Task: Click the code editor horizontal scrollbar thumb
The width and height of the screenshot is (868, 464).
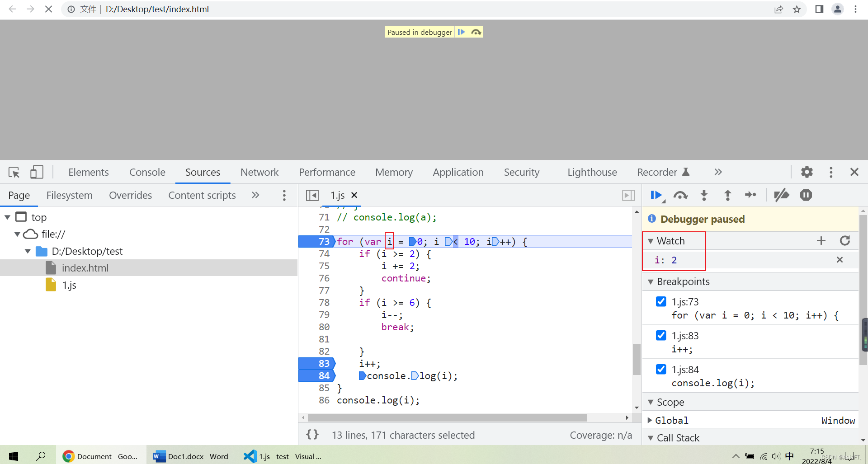Action: (x=447, y=417)
